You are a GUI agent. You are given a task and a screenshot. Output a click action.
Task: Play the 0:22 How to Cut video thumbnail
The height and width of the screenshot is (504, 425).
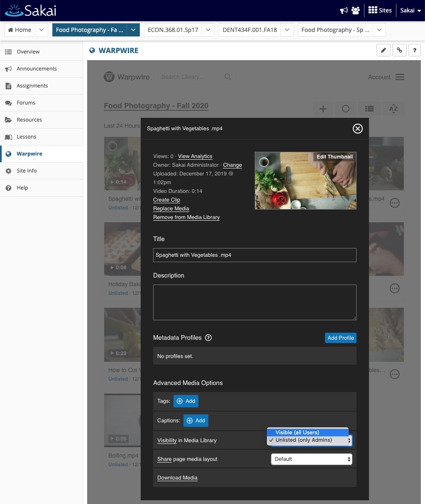point(122,335)
